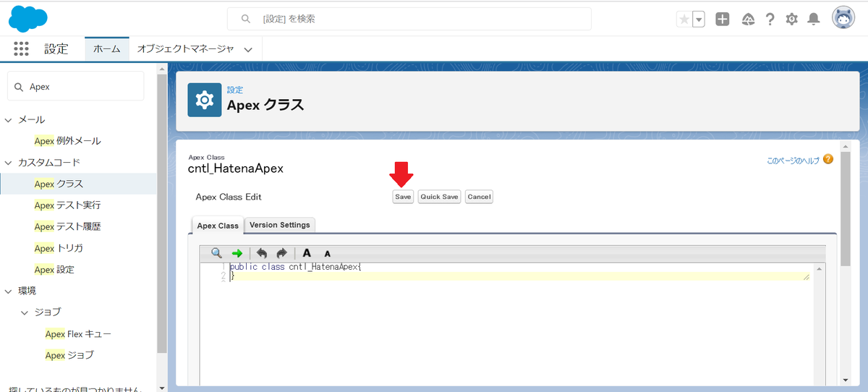
Task: Open Apex トリガ in sidebar
Action: [59, 248]
